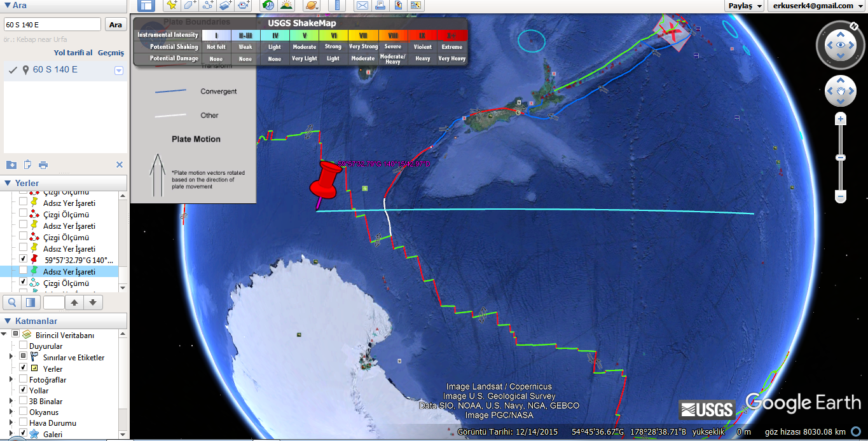Add a new placemark pin
The width and height of the screenshot is (868, 441).
coord(172,6)
